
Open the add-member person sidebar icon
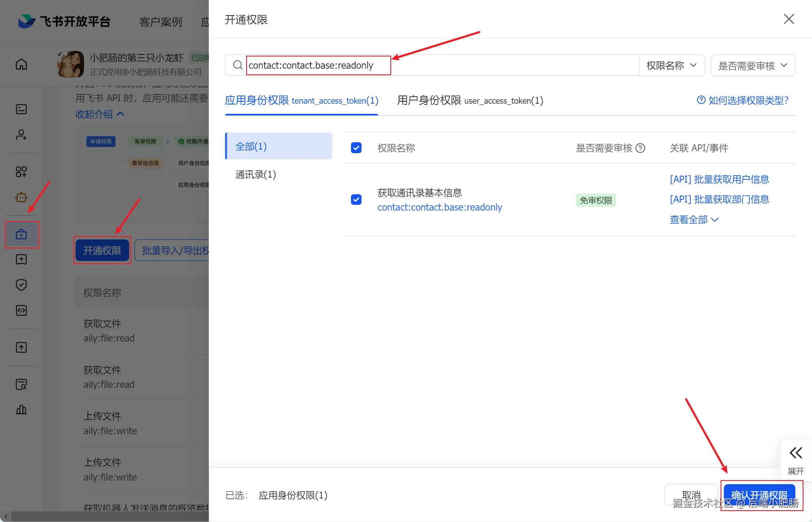click(21, 135)
